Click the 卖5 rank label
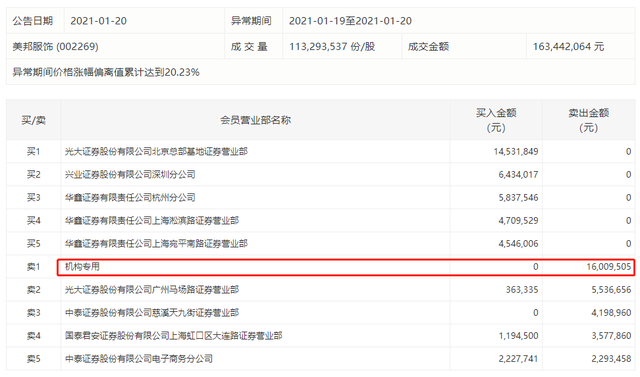640x377 pixels. [x=33, y=359]
